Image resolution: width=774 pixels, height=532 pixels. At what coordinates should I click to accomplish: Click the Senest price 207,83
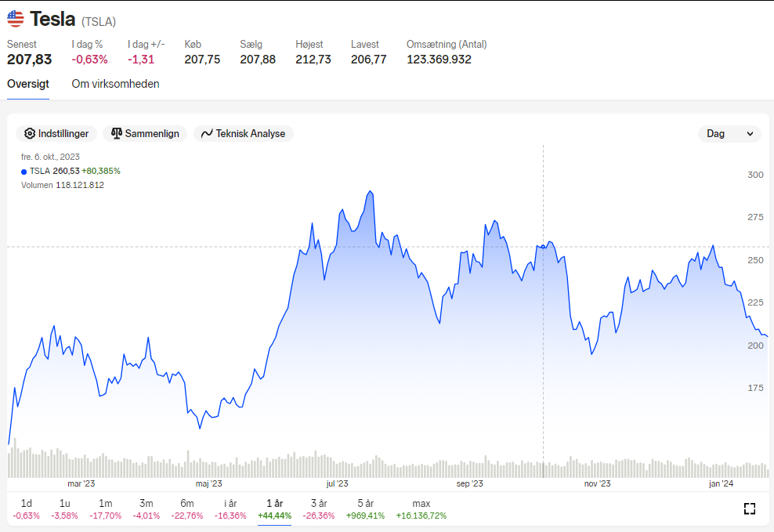point(29,60)
